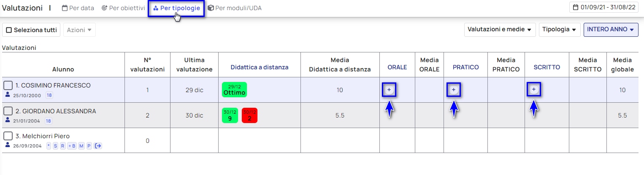Add PRATICO grade with plus icon
The height and width of the screenshot is (175, 644).
pos(454,90)
